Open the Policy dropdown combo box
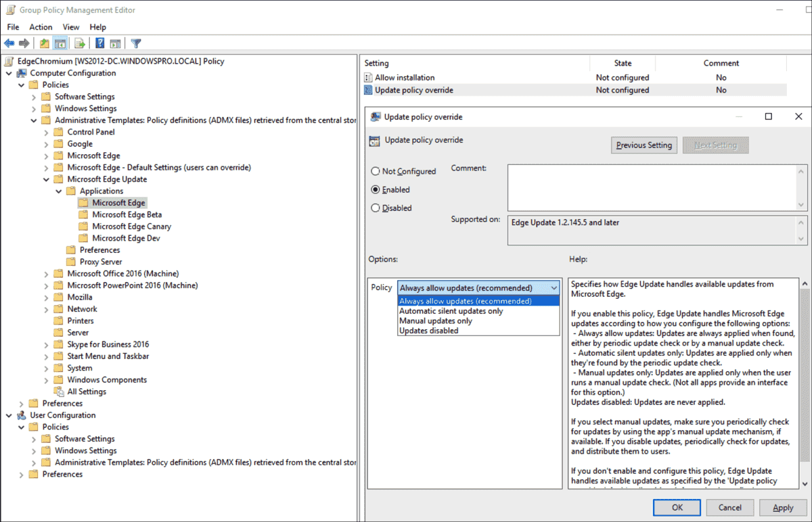Viewport: 812px width, 522px height. [x=479, y=288]
